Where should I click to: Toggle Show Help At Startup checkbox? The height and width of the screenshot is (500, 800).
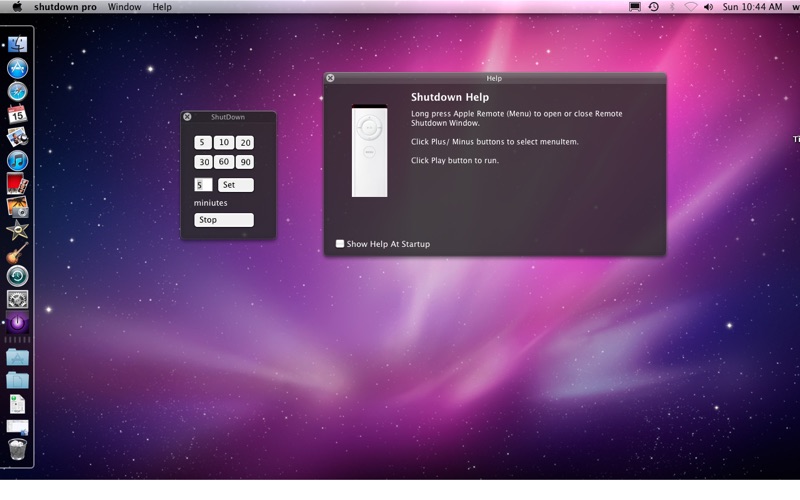[x=340, y=244]
